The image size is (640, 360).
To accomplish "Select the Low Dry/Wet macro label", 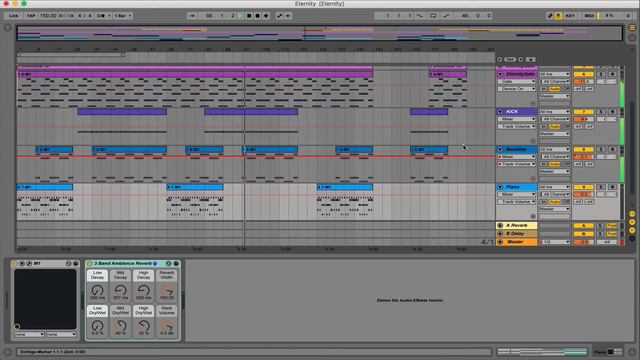I will 97,311.
